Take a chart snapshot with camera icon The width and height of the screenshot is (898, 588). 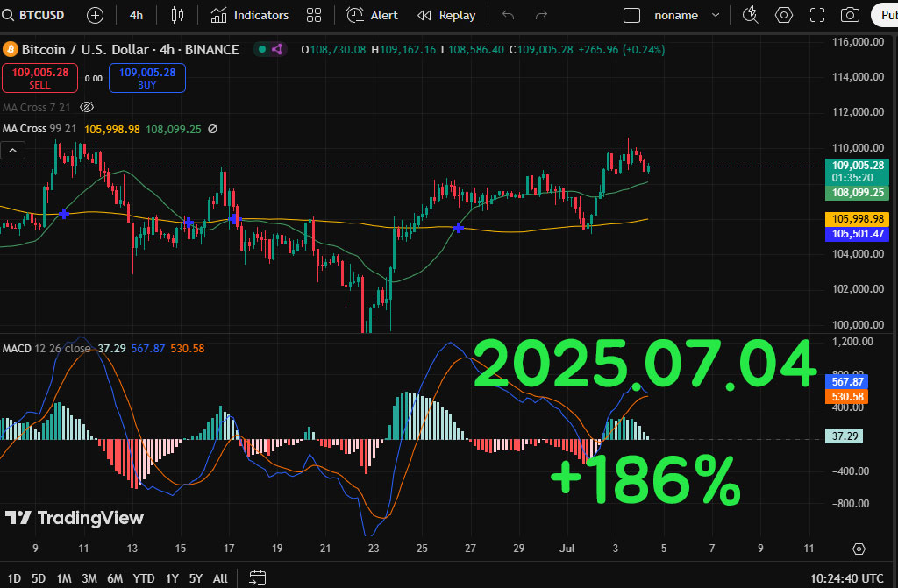click(850, 16)
